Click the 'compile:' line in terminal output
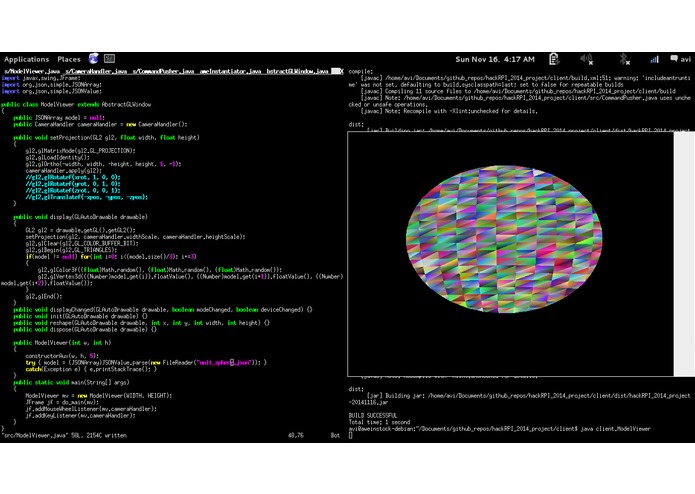 [361, 71]
